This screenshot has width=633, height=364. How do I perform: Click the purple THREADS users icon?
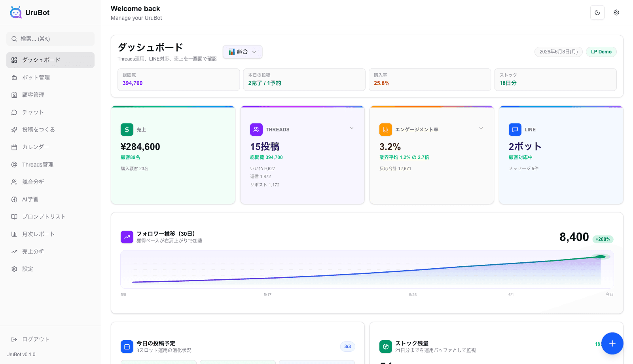click(256, 130)
